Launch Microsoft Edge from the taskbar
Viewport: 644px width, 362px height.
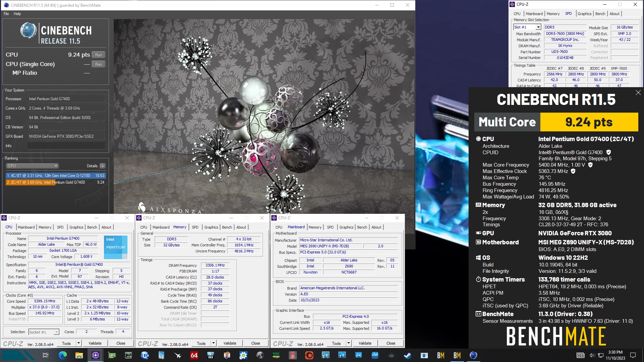point(62,355)
